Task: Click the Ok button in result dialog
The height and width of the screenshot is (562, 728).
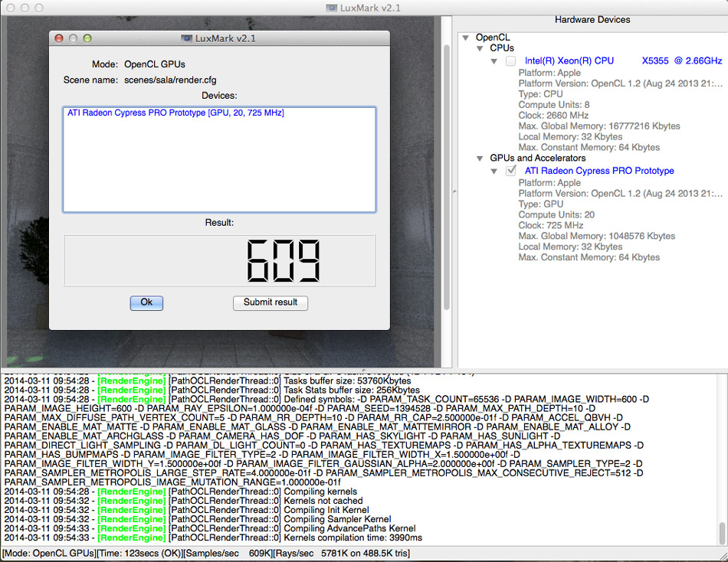Action: [x=146, y=302]
